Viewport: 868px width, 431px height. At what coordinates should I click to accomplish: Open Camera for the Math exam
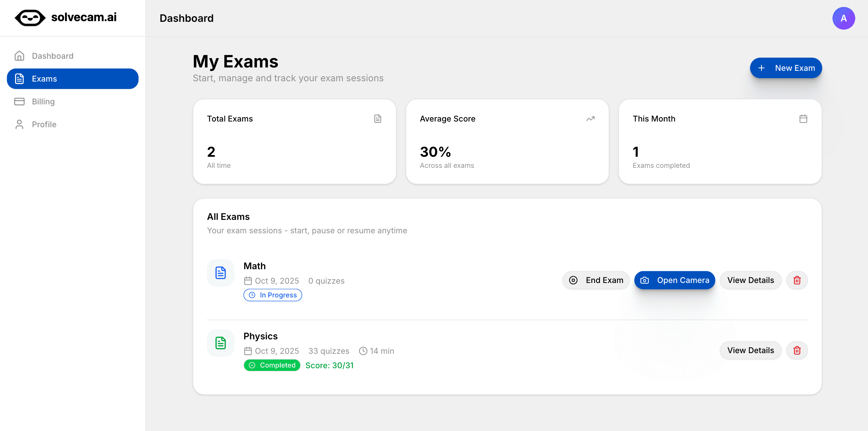tap(674, 280)
